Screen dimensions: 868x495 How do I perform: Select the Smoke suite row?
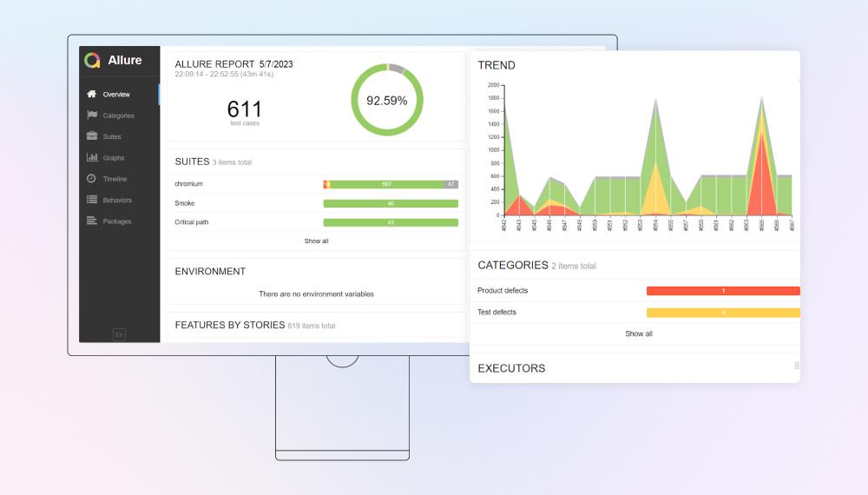click(185, 203)
